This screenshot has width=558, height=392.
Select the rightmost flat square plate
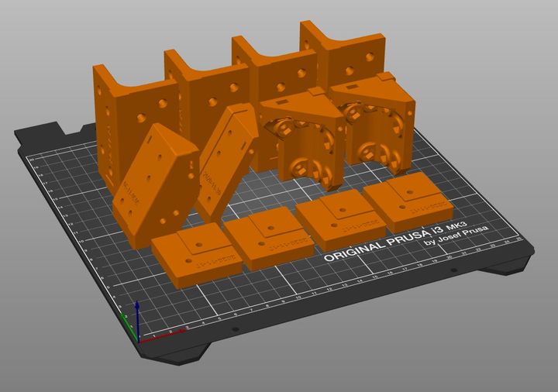[x=407, y=200]
